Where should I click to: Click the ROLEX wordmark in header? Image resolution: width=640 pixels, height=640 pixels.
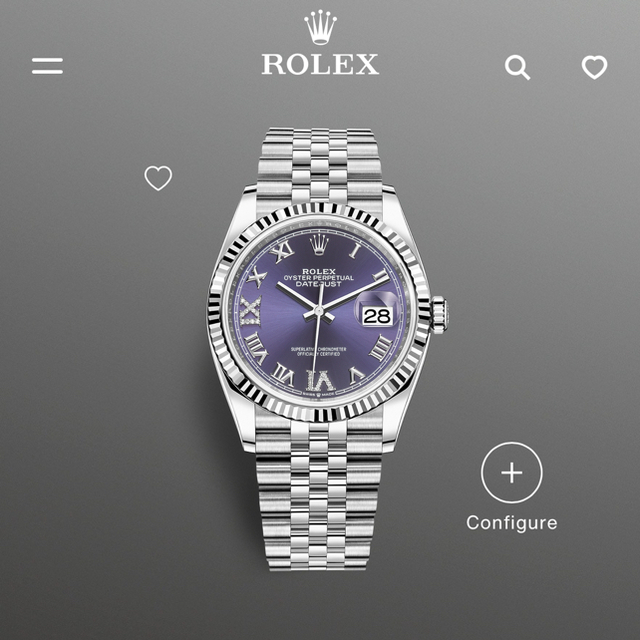pos(320,64)
